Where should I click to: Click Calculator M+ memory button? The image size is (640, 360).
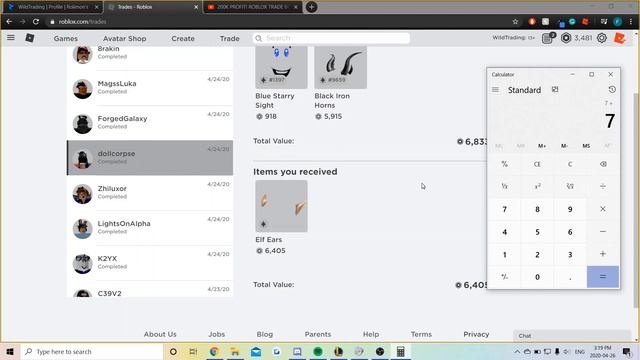(542, 146)
